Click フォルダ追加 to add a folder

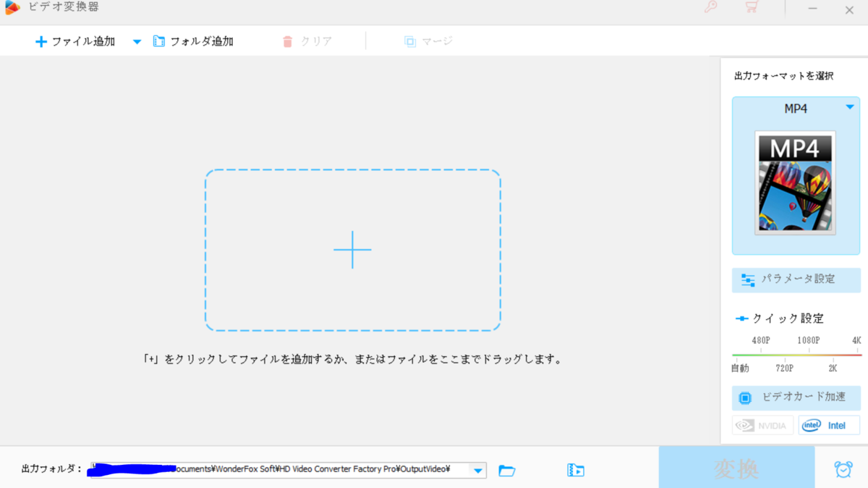pos(193,41)
